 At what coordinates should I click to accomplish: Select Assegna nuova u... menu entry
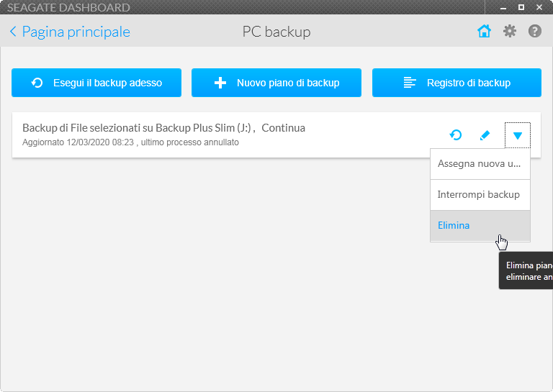pos(479,163)
